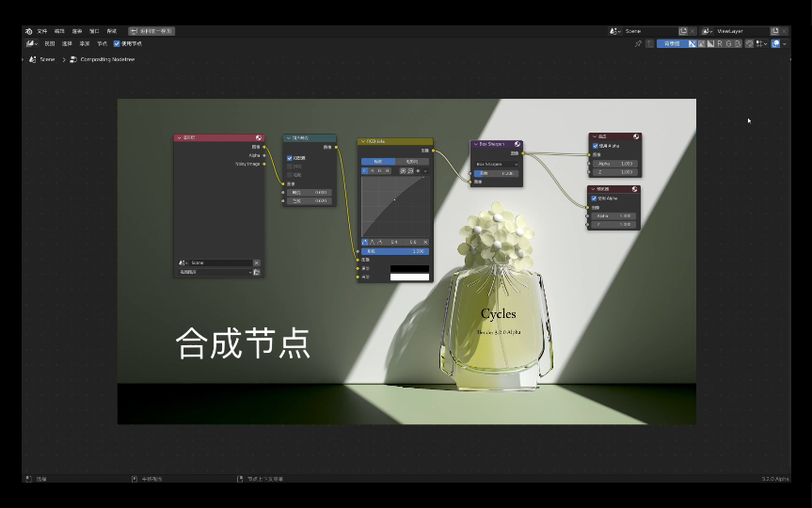
Task: Collapse the Box Sharpen node
Action: [476, 144]
